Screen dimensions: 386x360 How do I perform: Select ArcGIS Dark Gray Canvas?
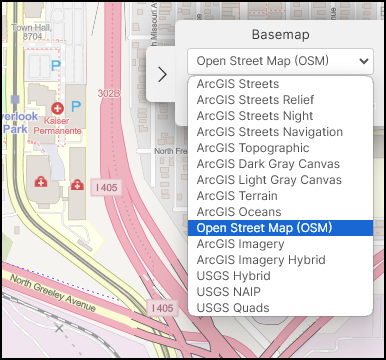point(280,164)
